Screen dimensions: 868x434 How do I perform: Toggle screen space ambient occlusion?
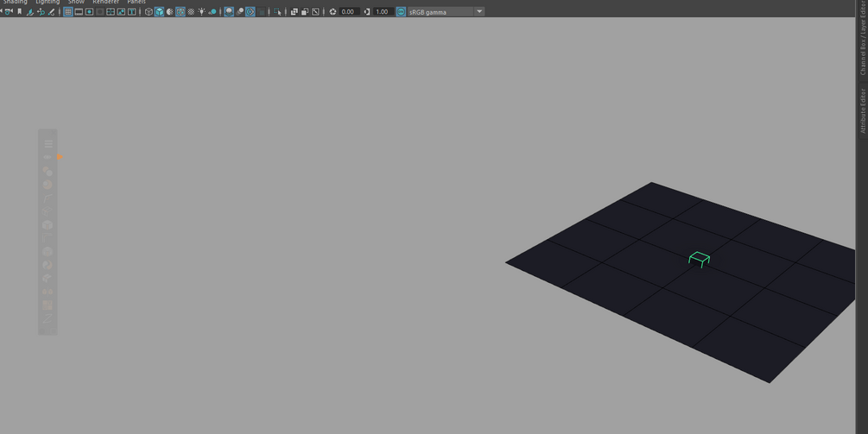pyautogui.click(x=229, y=11)
